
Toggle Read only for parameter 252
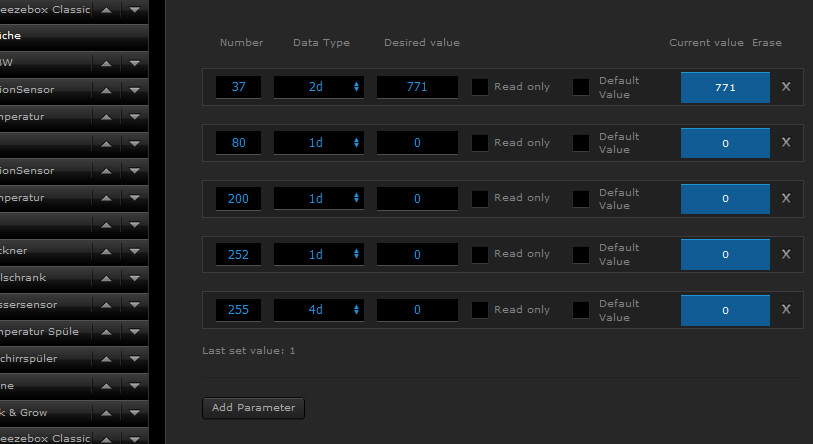pos(480,254)
